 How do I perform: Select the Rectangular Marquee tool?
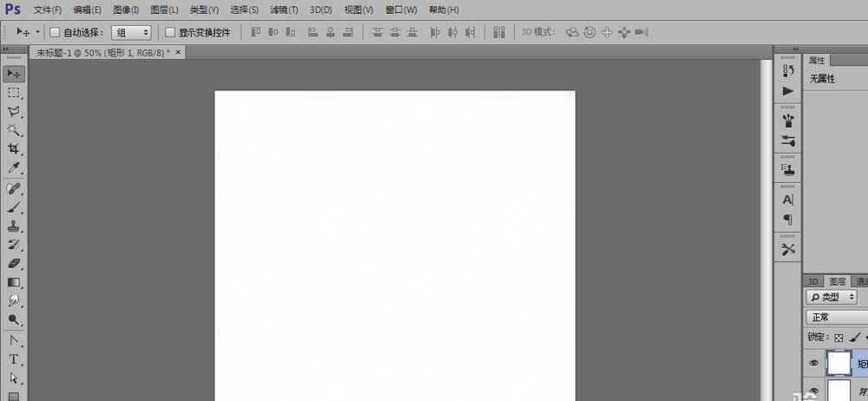pos(14,93)
